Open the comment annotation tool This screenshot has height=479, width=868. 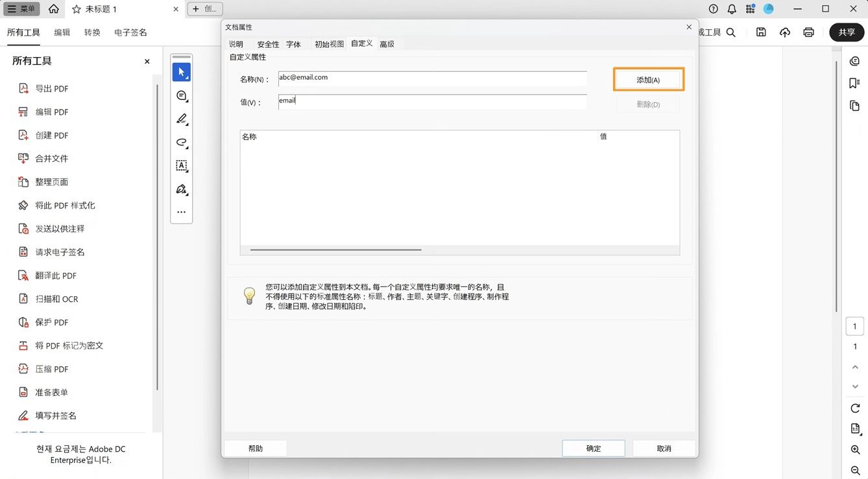pyautogui.click(x=180, y=95)
